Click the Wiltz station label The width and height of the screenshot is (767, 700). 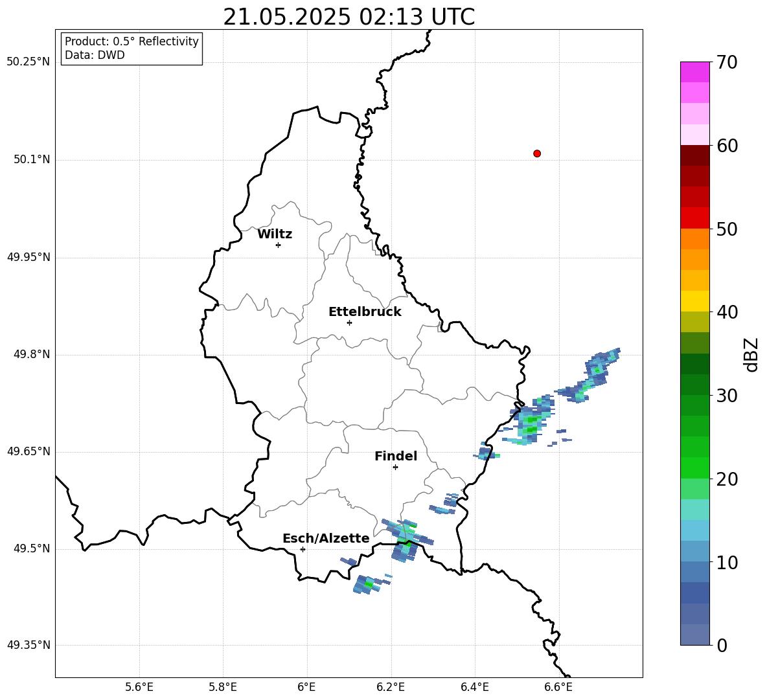275,234
